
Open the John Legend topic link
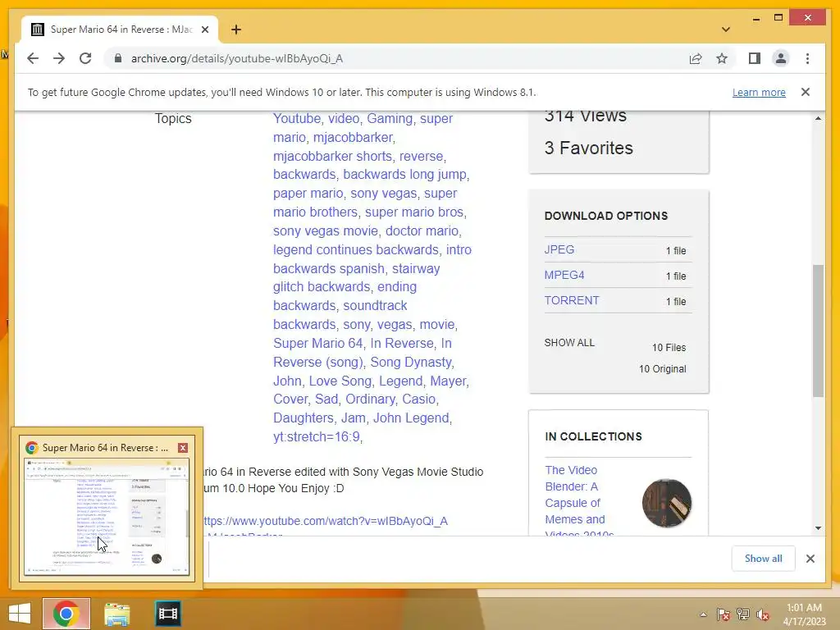[411, 418]
